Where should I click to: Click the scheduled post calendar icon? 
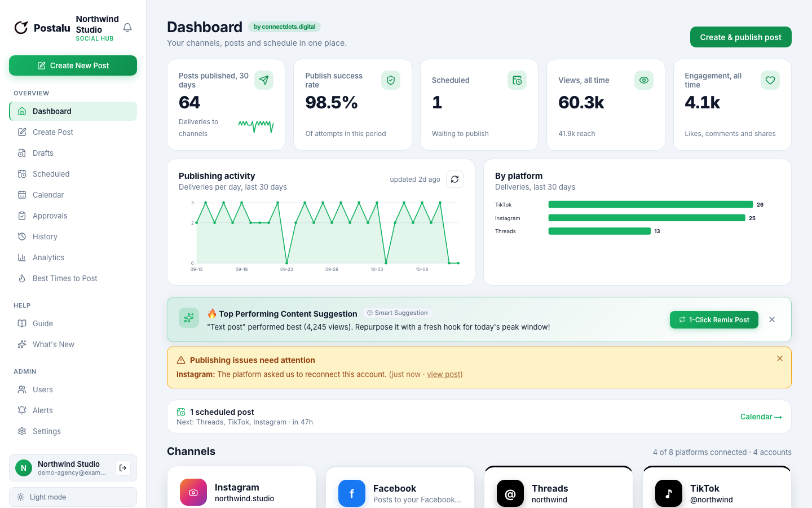click(x=181, y=412)
